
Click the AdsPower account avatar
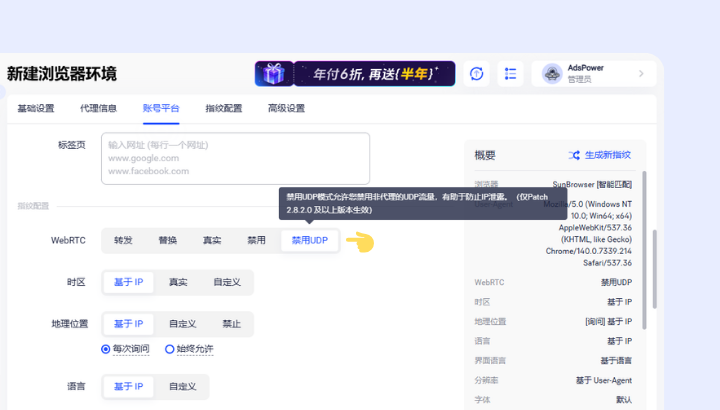(x=552, y=73)
